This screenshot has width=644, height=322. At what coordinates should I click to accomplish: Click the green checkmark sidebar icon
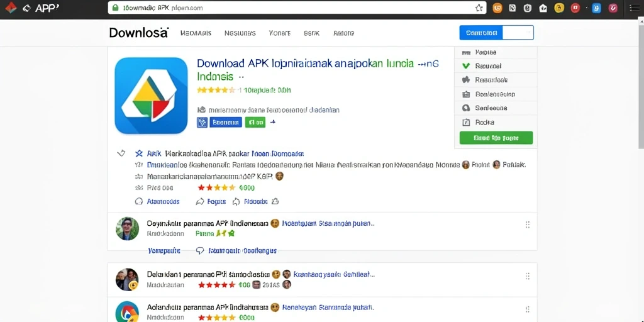coord(466,65)
